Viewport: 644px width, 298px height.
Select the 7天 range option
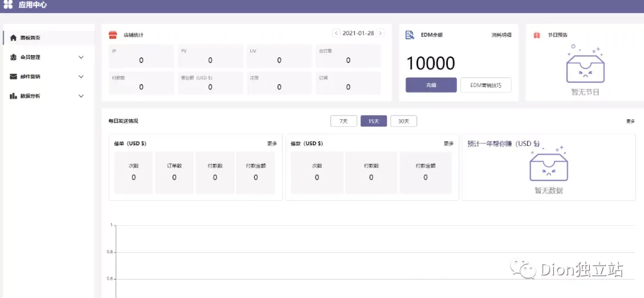[344, 121]
